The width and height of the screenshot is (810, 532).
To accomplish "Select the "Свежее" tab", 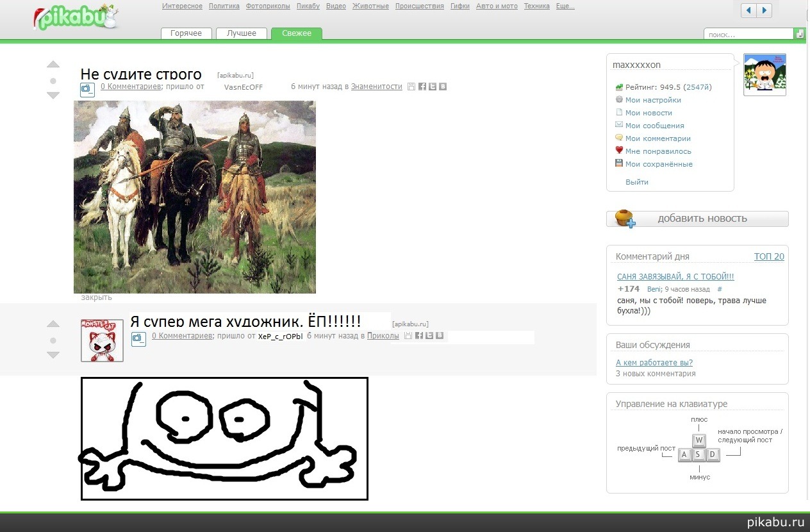I will (x=297, y=33).
